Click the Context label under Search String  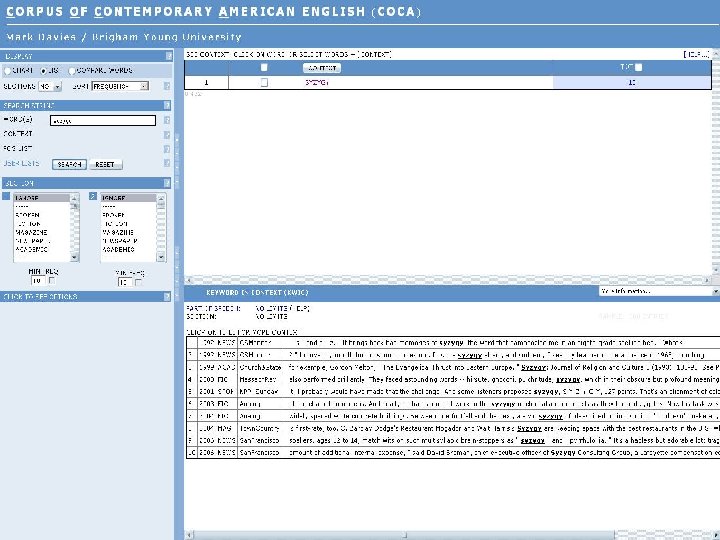(18, 134)
